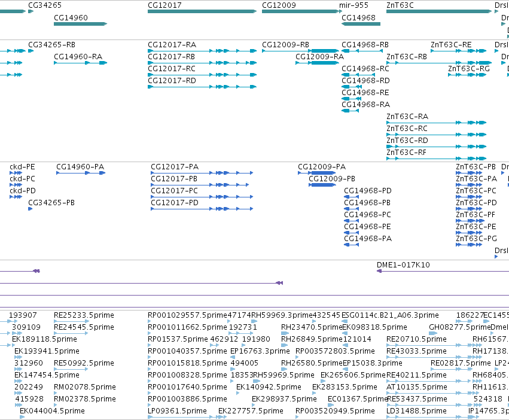509x420 pixels.
Task: Click EST LD31488.5prime
Action: (416, 411)
